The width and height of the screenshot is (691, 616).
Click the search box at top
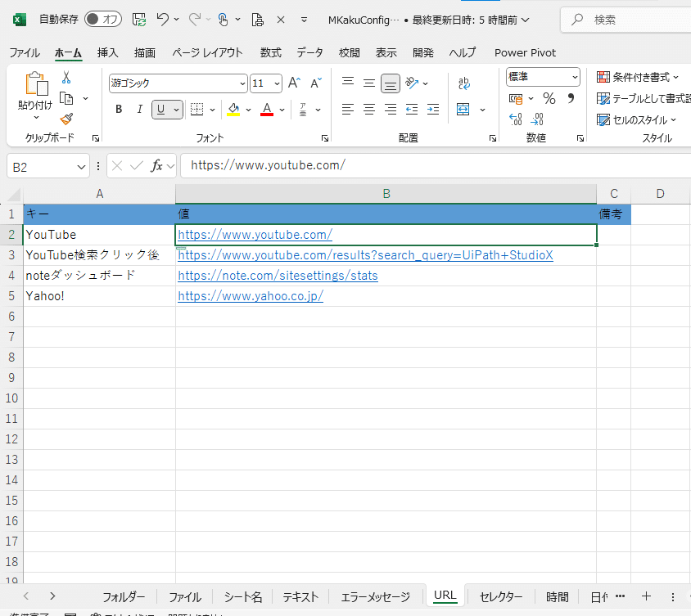coord(626,20)
